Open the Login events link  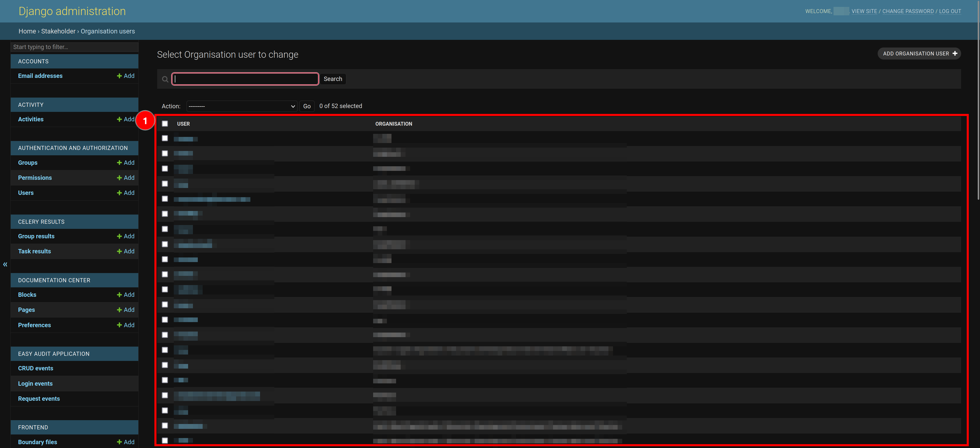tap(35, 384)
